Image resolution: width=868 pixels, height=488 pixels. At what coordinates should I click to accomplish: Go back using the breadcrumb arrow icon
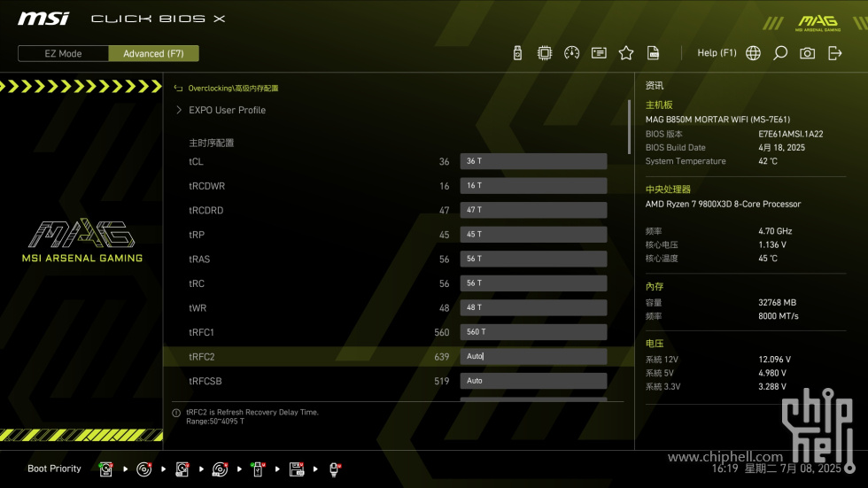pos(178,88)
